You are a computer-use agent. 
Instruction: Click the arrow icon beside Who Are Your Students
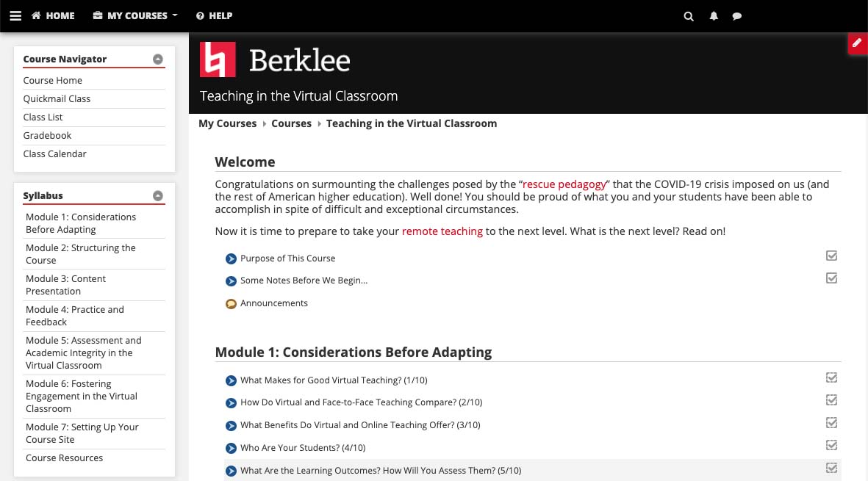(x=231, y=448)
